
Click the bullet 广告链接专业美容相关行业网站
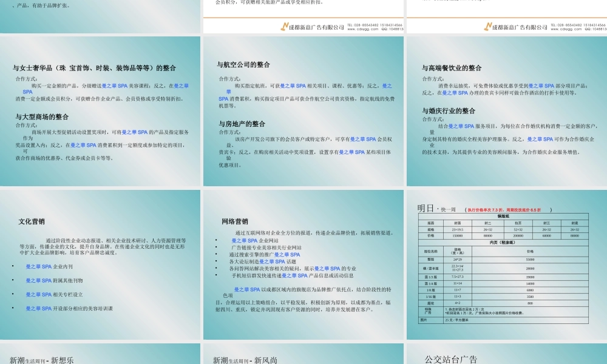(266, 248)
